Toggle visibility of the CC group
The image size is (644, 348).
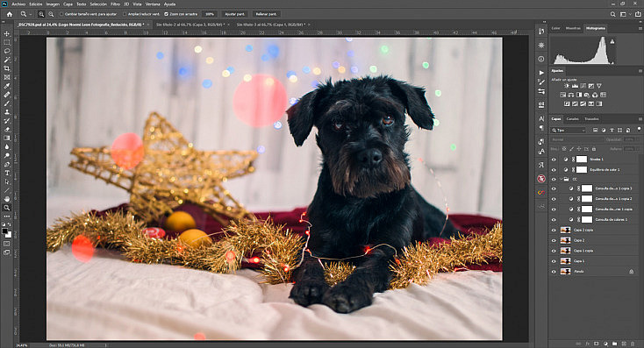(x=554, y=180)
